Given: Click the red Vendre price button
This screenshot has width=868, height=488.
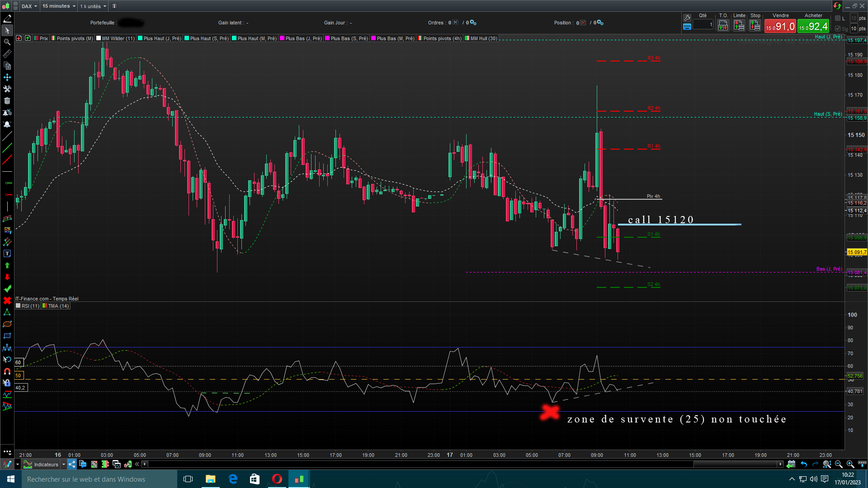Looking at the screenshot, I should 780,26.
